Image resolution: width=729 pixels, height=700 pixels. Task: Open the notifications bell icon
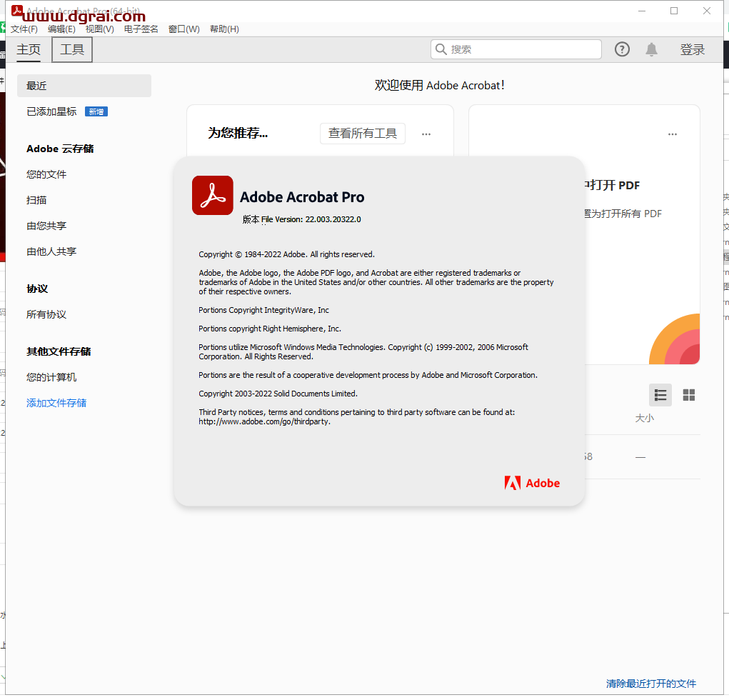tap(651, 49)
